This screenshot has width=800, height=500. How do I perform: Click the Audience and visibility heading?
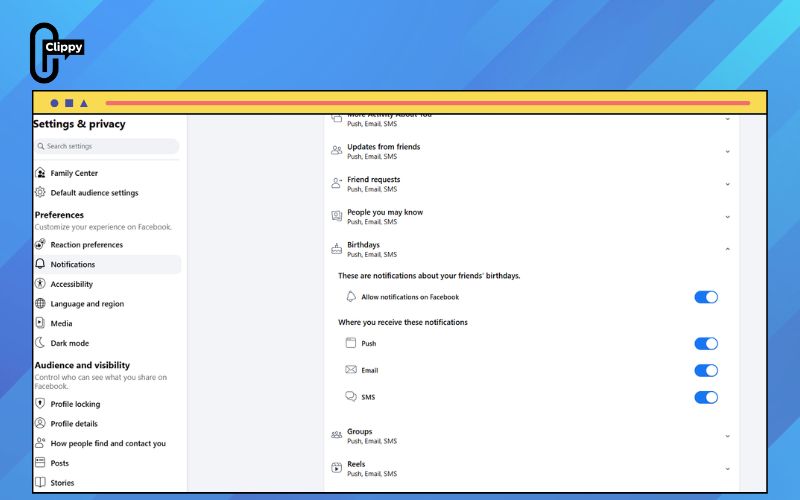(82, 365)
